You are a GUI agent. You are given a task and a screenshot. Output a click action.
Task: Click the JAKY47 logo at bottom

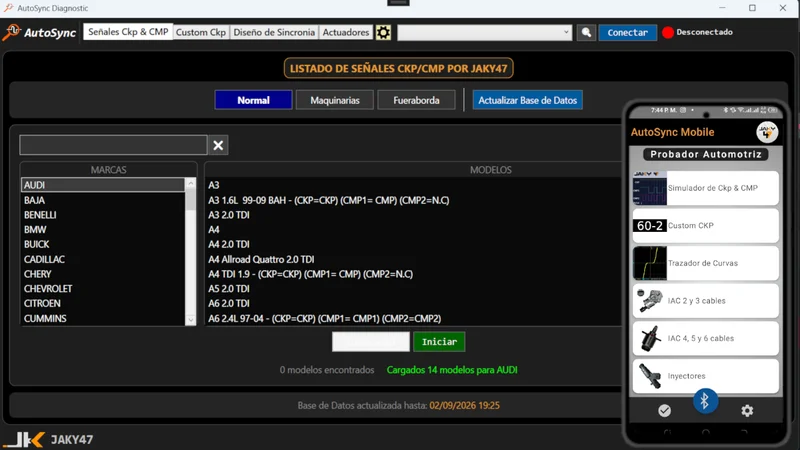pyautogui.click(x=48, y=439)
